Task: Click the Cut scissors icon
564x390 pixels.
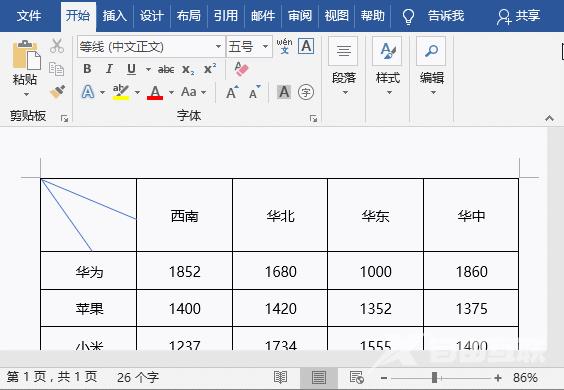Action: pyautogui.click(x=57, y=46)
